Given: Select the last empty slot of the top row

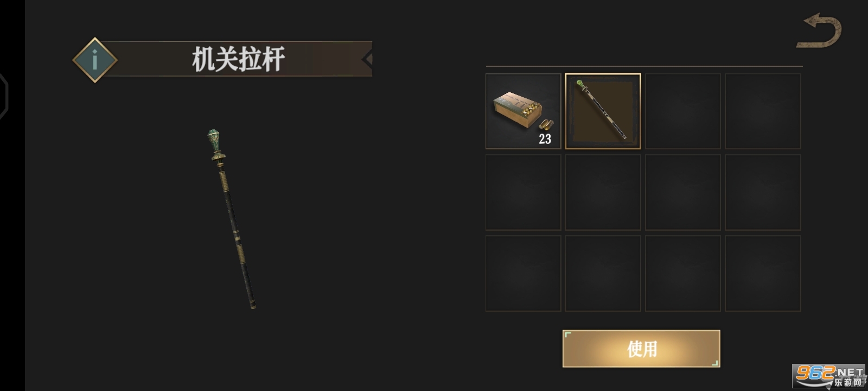Looking at the screenshot, I should 763,111.
